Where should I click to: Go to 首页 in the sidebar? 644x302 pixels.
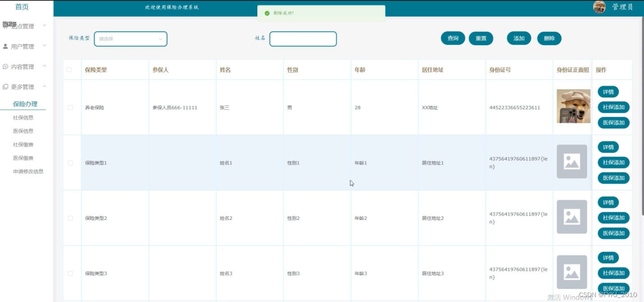tap(22, 7)
